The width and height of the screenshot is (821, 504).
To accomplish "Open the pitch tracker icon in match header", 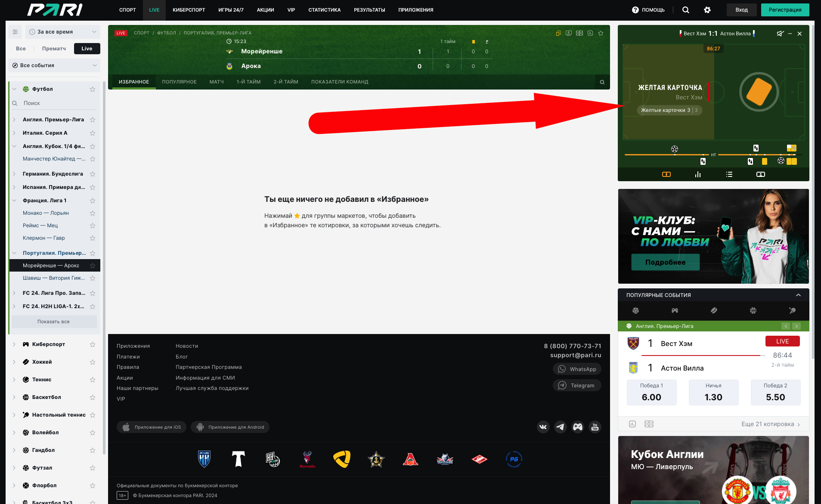I will [x=579, y=33].
